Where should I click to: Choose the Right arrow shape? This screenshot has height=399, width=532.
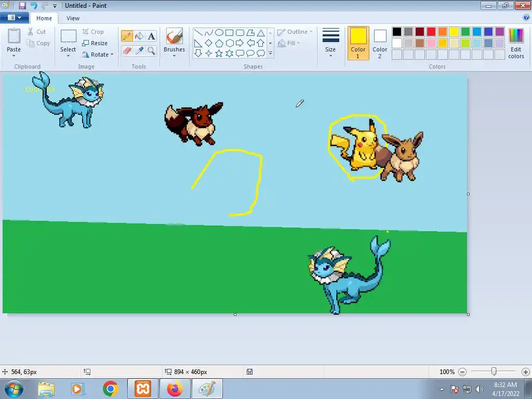pyautogui.click(x=240, y=43)
